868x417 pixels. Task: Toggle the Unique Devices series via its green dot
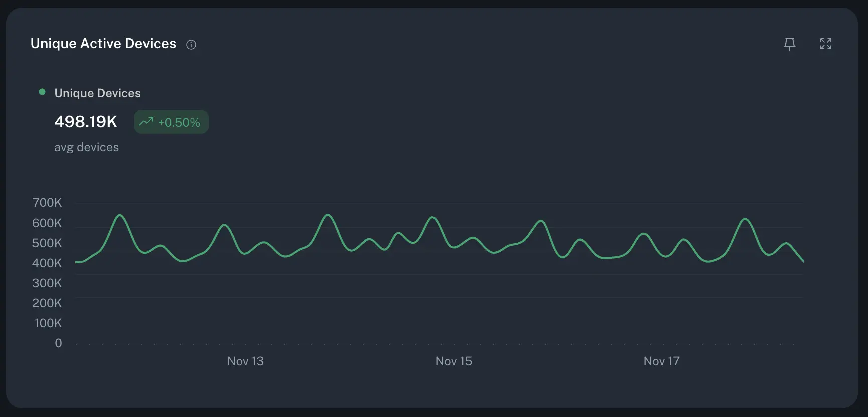coord(42,92)
